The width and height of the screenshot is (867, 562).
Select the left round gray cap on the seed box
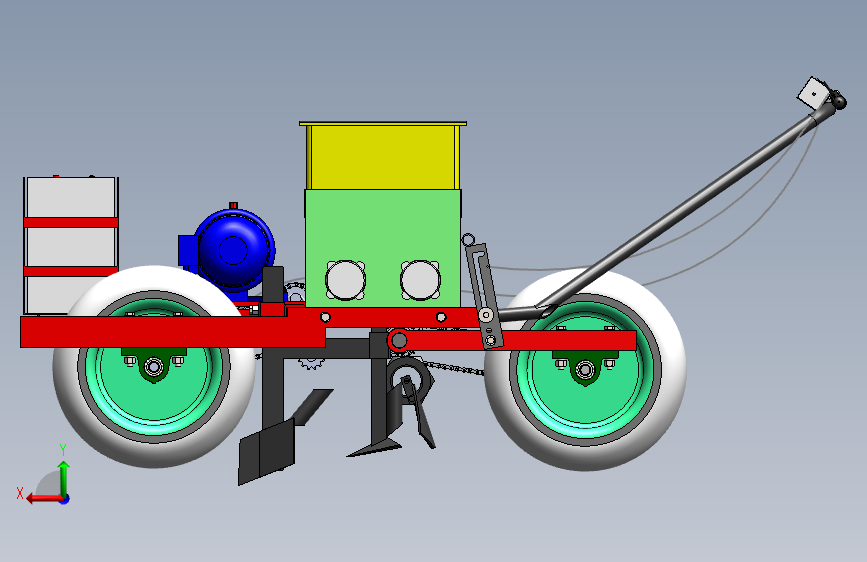pyautogui.click(x=345, y=280)
